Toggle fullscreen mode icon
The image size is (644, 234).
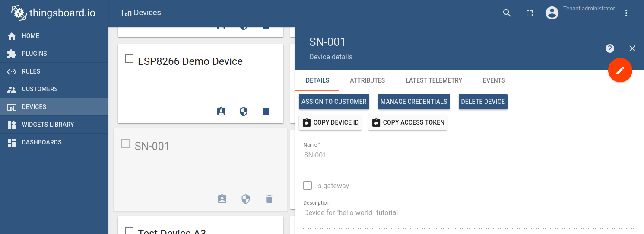click(x=529, y=13)
